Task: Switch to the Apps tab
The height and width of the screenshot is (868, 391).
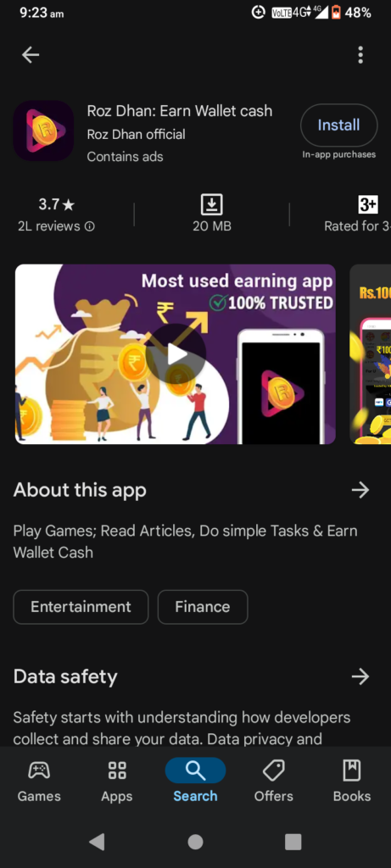Action: pos(117,781)
